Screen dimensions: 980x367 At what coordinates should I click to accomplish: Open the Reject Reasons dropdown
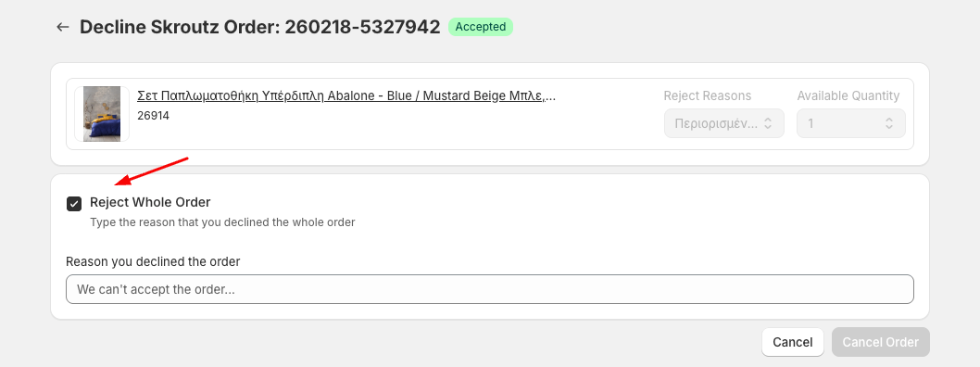[723, 123]
